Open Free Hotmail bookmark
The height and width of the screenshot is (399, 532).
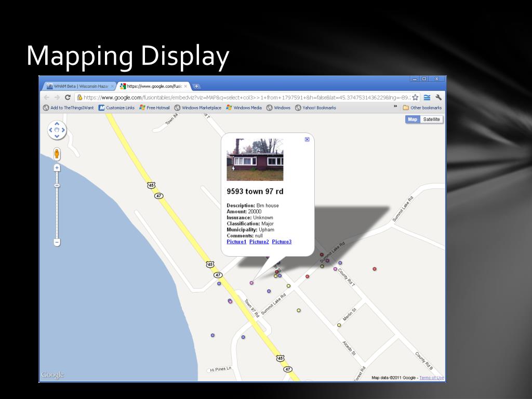(x=154, y=108)
